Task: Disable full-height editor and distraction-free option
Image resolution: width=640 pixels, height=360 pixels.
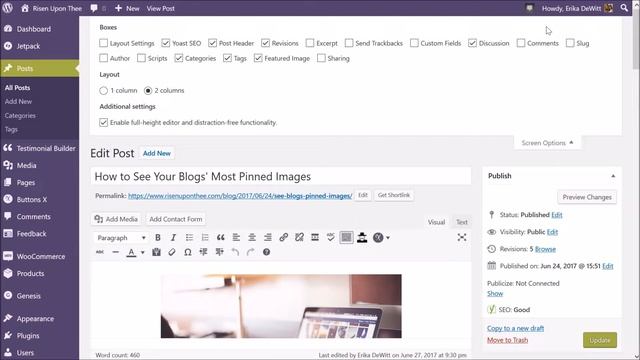Action: 104,122
